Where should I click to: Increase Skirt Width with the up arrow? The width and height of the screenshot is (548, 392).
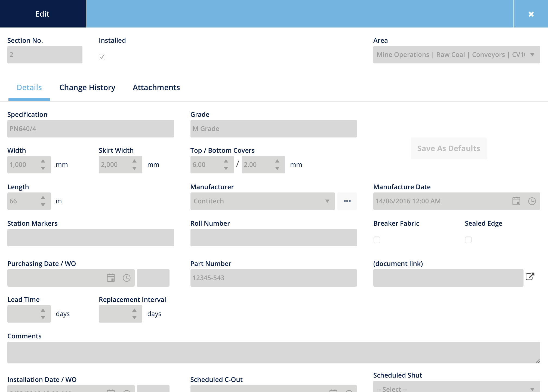coord(134,161)
